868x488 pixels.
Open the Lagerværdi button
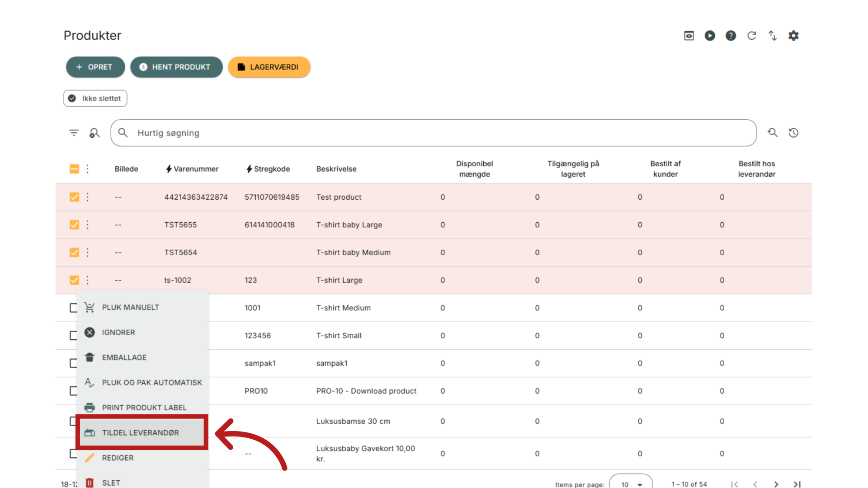coord(269,67)
